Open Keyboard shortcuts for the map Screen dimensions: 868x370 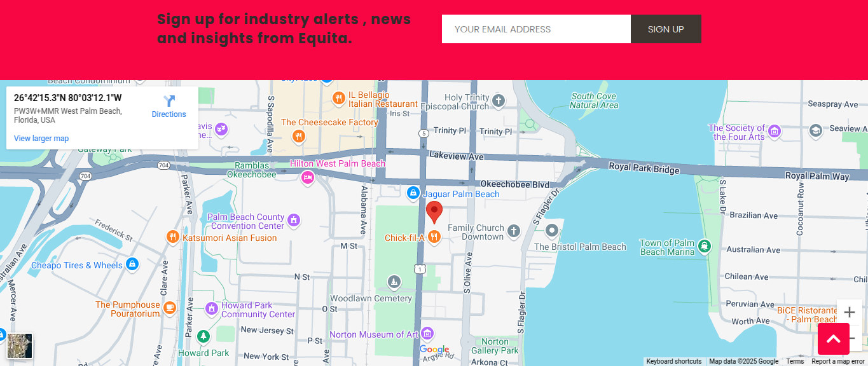pos(674,361)
